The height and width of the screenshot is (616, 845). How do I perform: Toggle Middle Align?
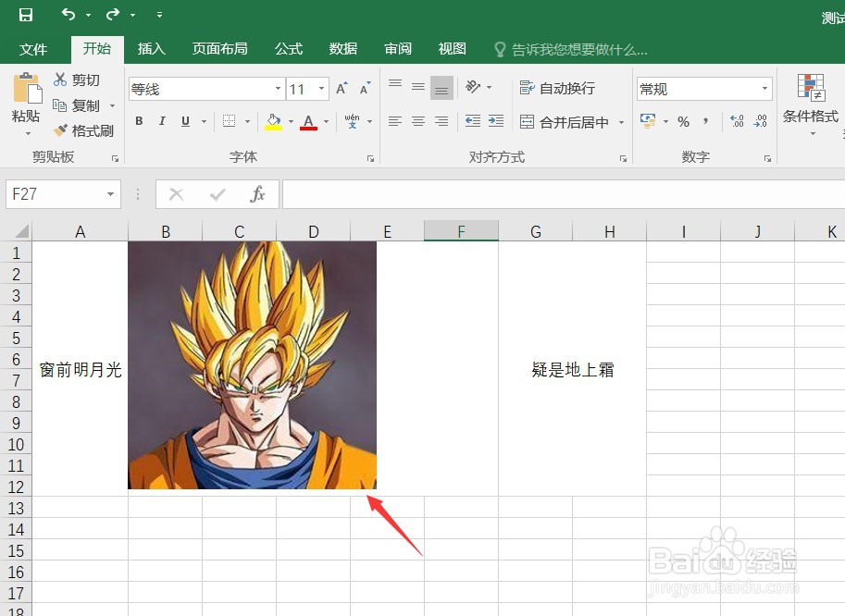pos(418,86)
